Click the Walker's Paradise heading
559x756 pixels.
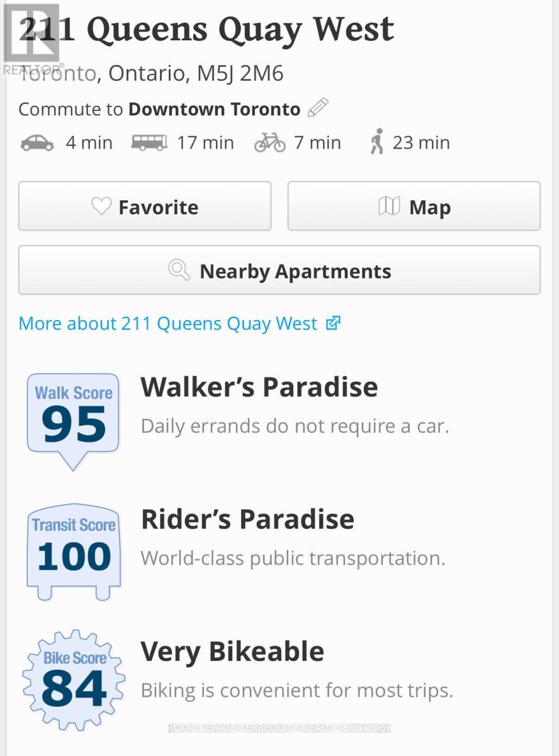pyautogui.click(x=259, y=387)
